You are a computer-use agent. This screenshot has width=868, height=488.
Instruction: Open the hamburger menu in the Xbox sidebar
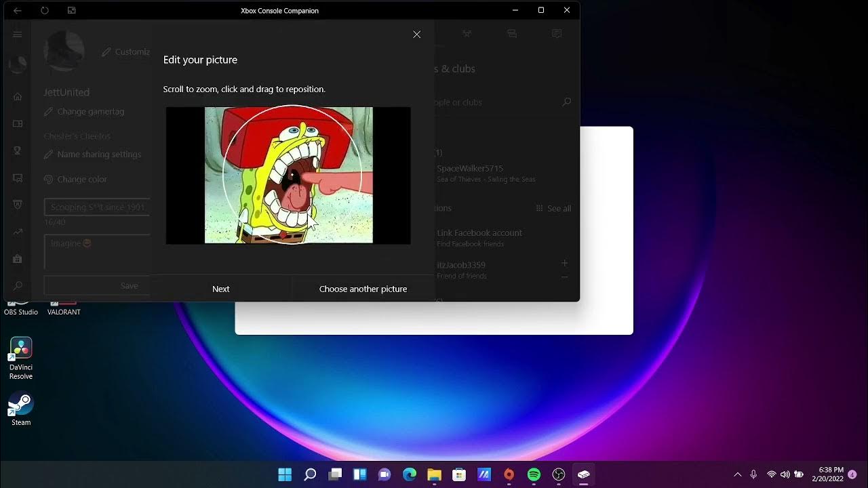[x=18, y=35]
